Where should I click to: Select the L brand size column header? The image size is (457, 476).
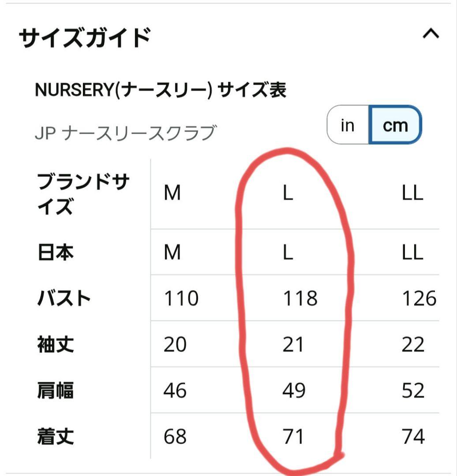coord(288,193)
